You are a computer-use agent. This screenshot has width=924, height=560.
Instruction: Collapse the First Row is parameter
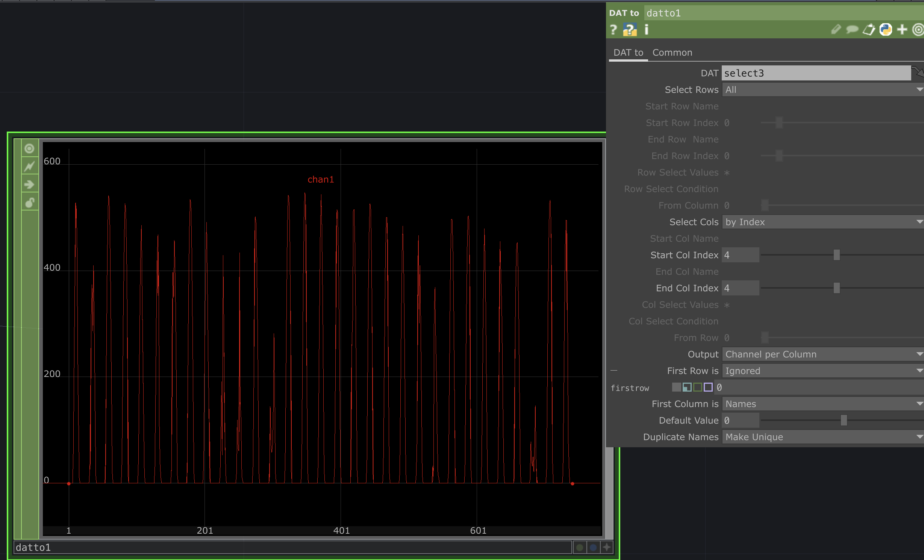pyautogui.click(x=614, y=371)
